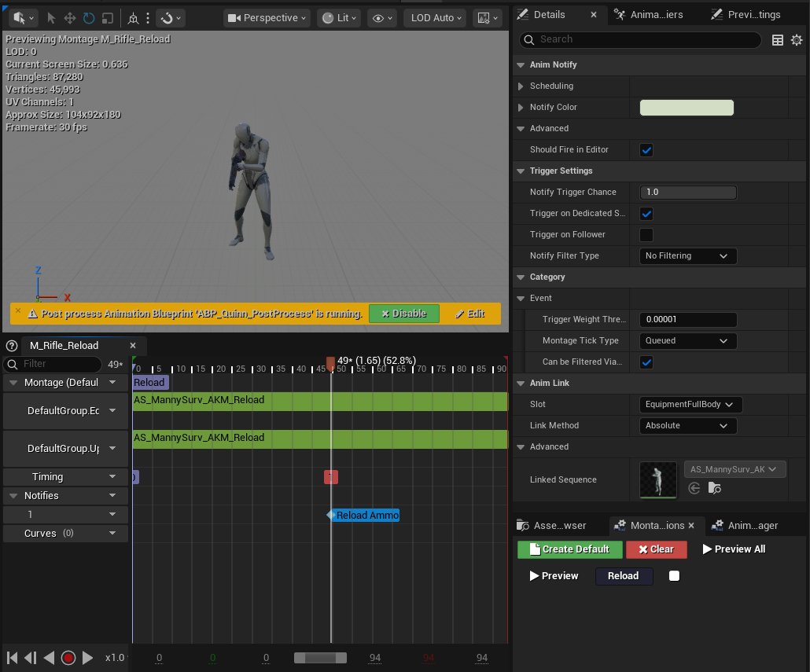Open the Notify Filter Type dropdown
The width and height of the screenshot is (810, 672).
tap(687, 256)
